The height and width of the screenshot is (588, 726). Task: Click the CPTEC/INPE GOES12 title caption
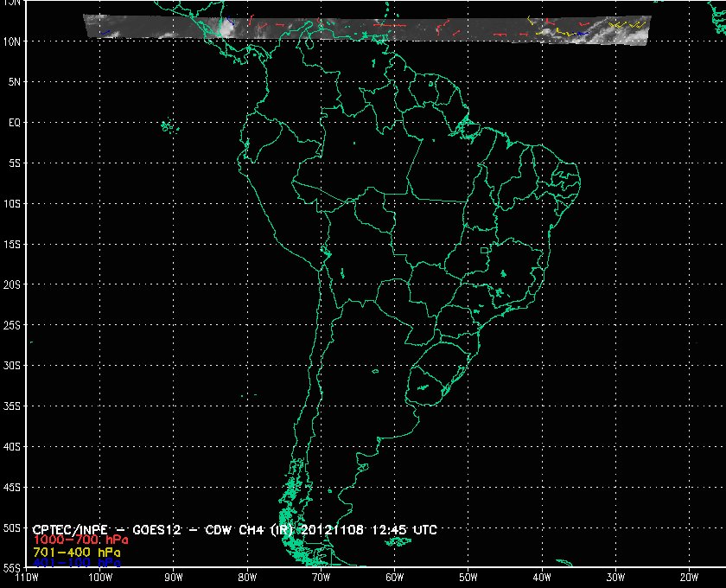pyautogui.click(x=234, y=529)
